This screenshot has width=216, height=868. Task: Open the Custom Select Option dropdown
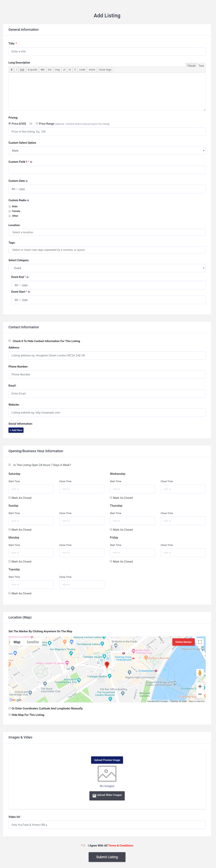tap(107, 151)
